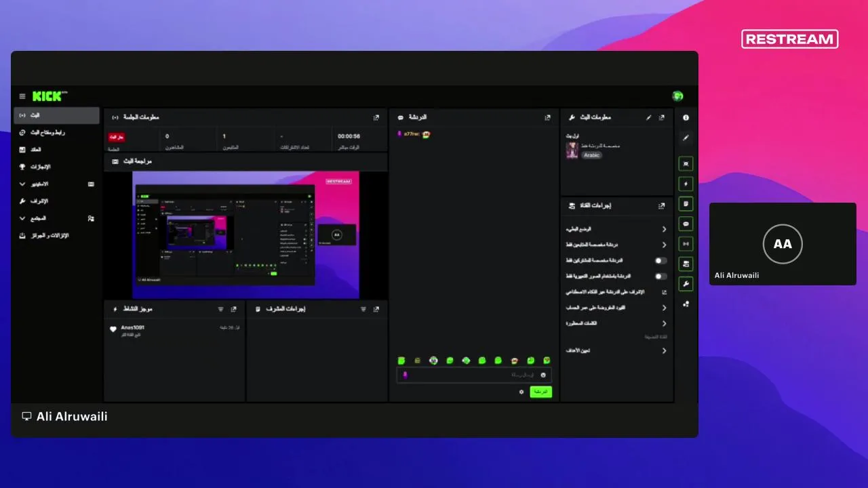Expand the Set Goals row chevron
Viewport: 868px width, 488px height.
pyautogui.click(x=664, y=351)
